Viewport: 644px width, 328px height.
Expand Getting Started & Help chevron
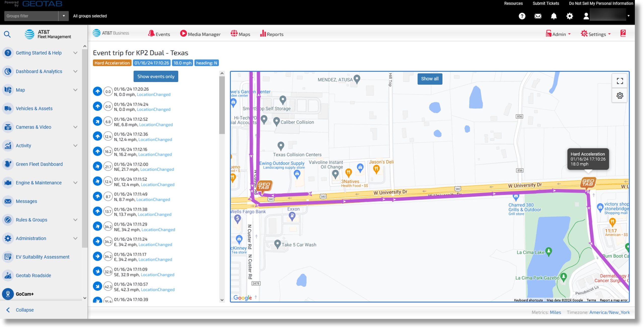pos(75,53)
